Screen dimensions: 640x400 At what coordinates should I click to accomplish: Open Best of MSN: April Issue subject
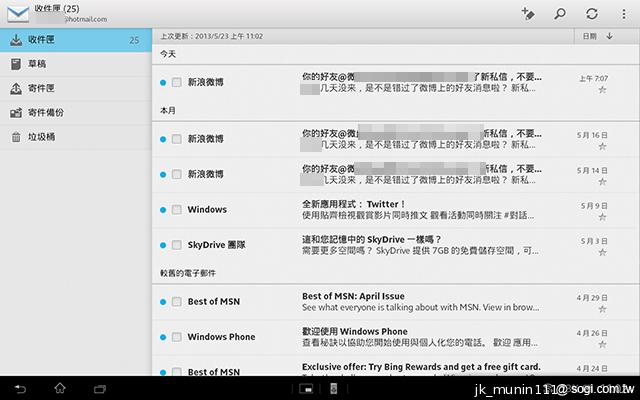[353, 296]
